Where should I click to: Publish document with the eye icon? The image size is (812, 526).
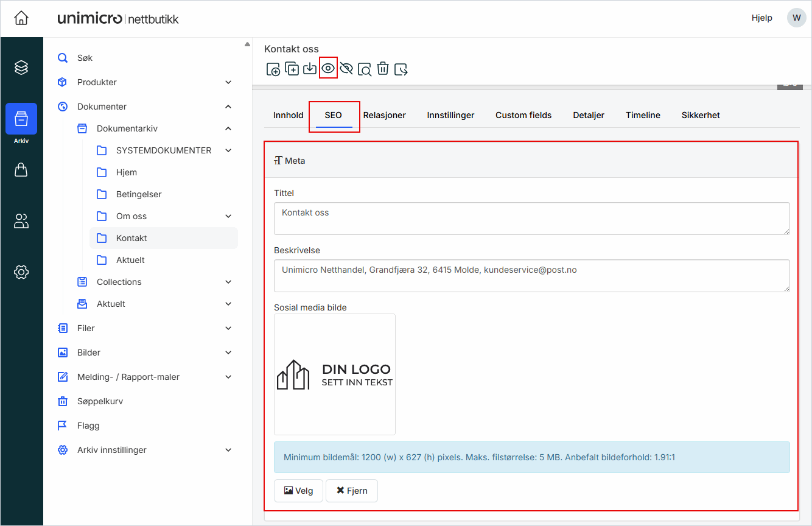(328, 69)
